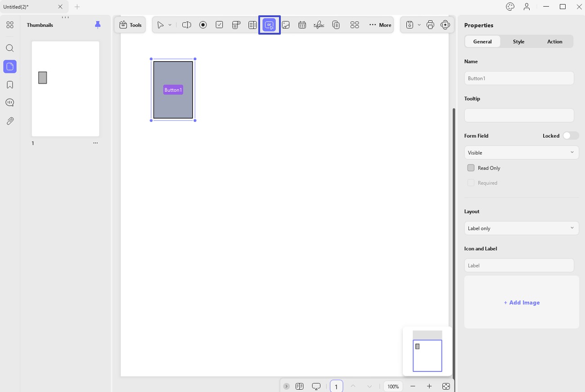Image resolution: width=585 pixels, height=392 pixels.
Task: Click the page navigator minimap preview
Action: click(x=427, y=351)
